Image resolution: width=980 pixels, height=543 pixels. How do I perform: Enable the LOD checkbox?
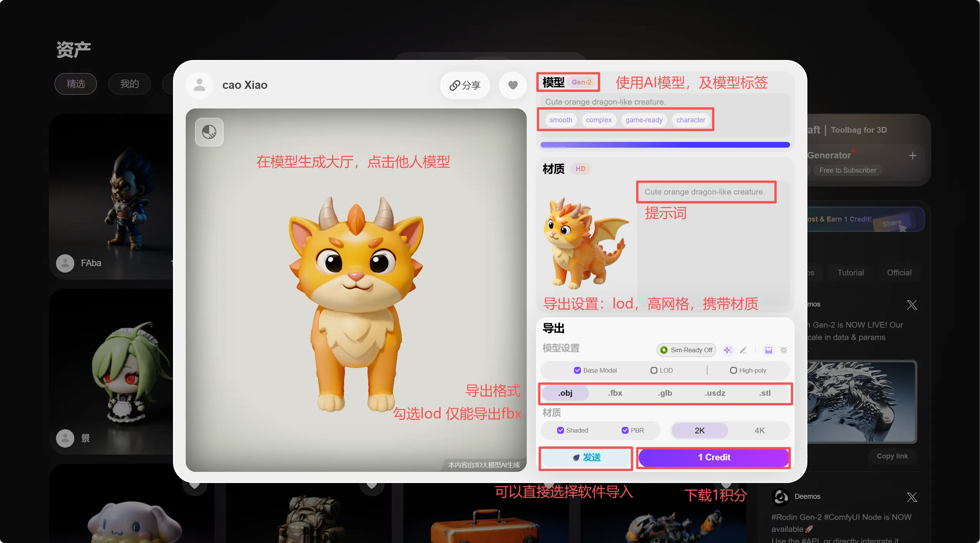(654, 370)
